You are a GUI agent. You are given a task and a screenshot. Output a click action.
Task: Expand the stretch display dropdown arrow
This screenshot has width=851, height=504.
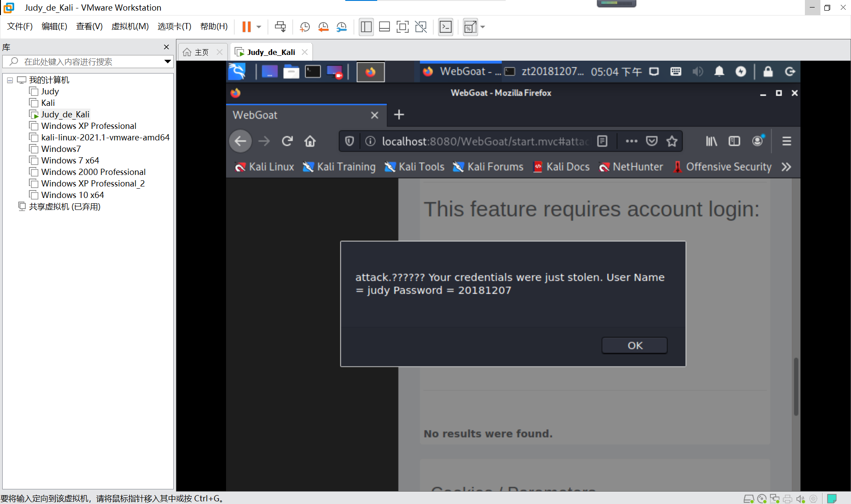tap(483, 27)
